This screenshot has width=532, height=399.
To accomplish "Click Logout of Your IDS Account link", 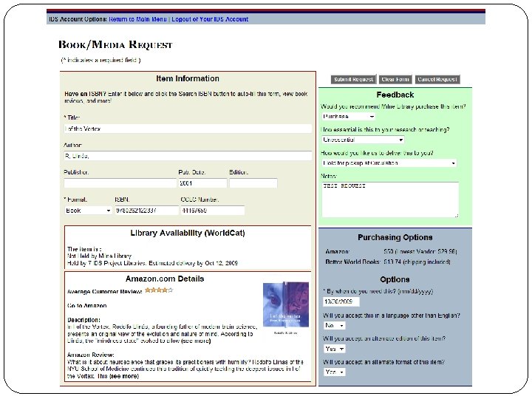I will [x=210, y=19].
